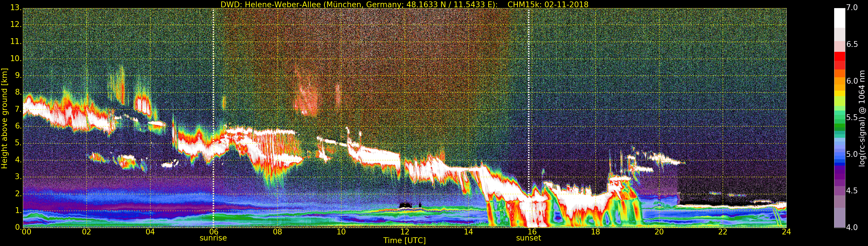Select the 00 tick at the time axis start
Viewport: 868px width, 246px height.
click(26, 232)
